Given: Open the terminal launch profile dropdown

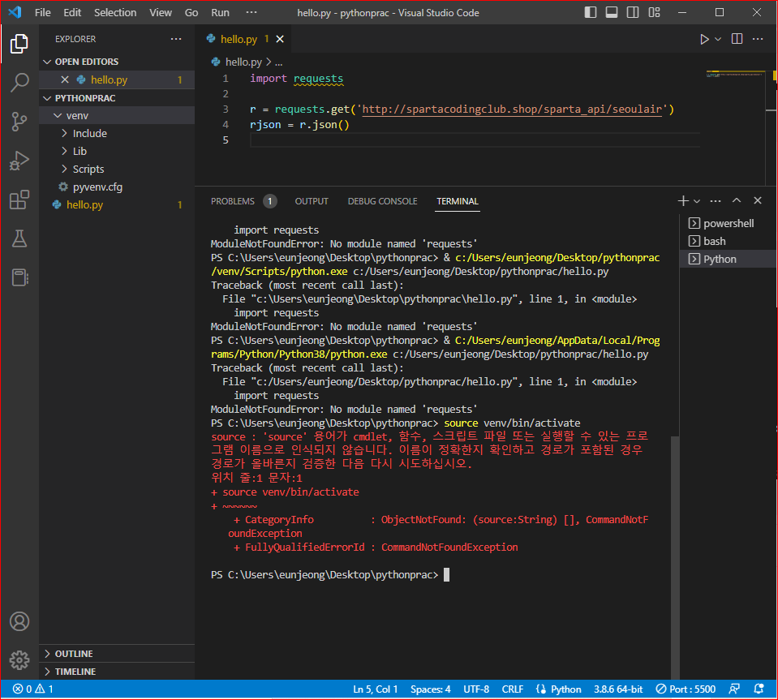Looking at the screenshot, I should pyautogui.click(x=697, y=201).
